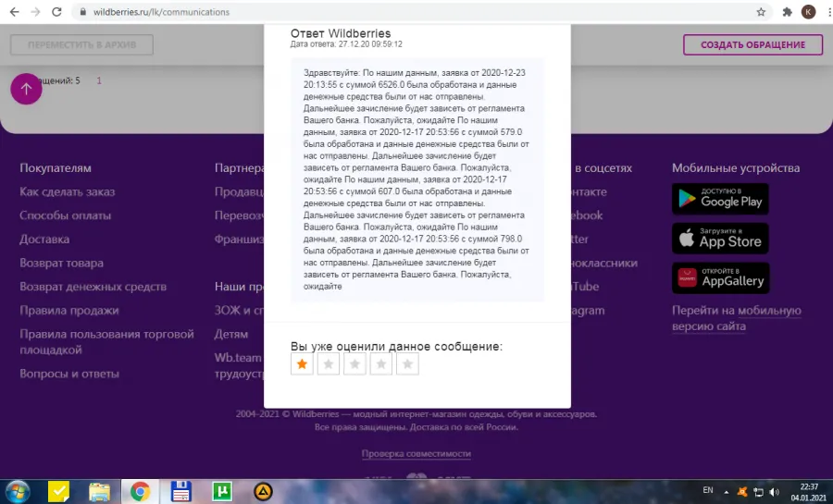This screenshot has width=833, height=504.
Task: Open the Chrome profile avatar K
Action: coord(809,12)
